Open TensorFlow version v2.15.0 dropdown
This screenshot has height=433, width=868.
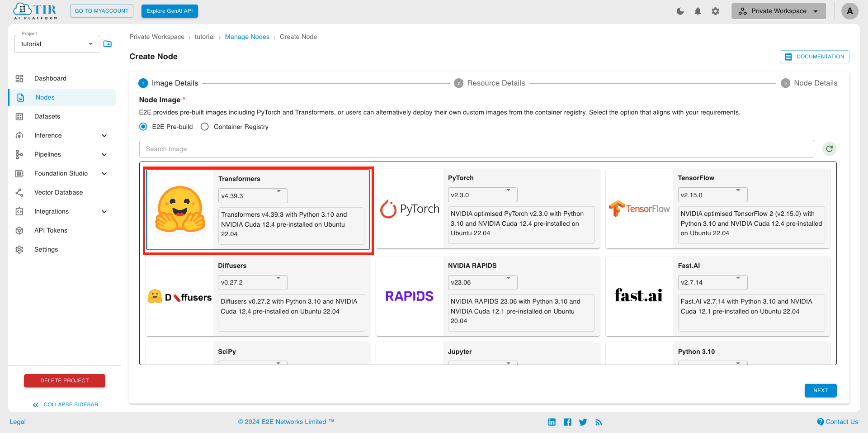712,195
